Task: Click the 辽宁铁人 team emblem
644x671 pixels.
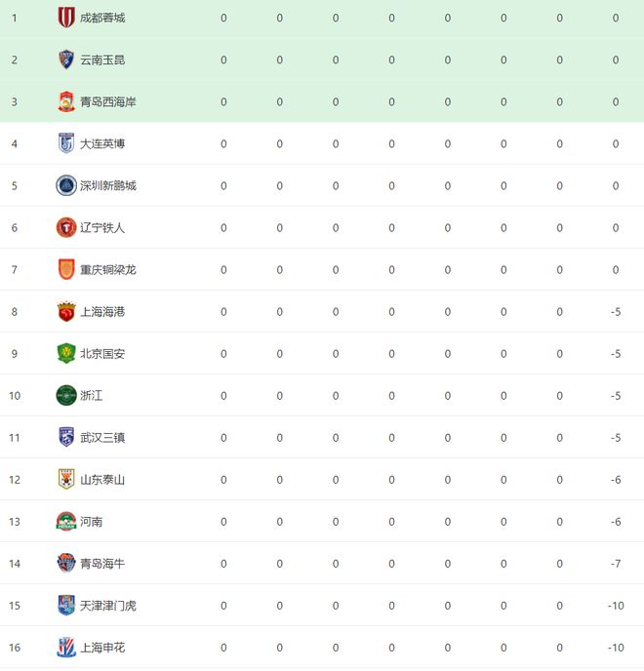Action: 66,227
